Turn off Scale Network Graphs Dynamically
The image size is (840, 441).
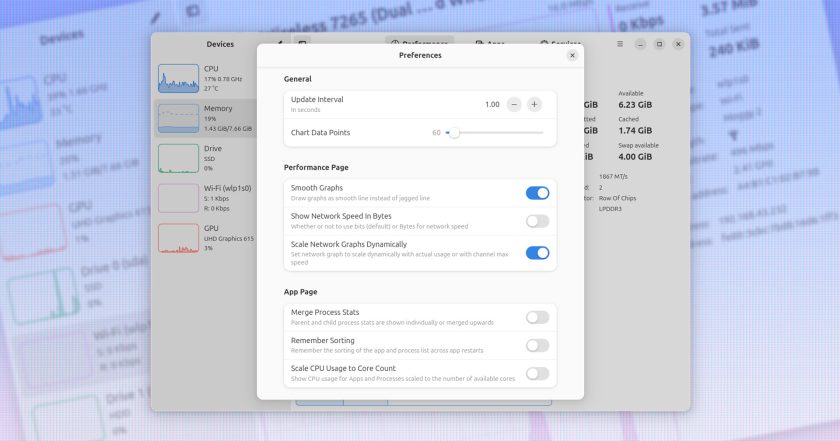pyautogui.click(x=537, y=253)
